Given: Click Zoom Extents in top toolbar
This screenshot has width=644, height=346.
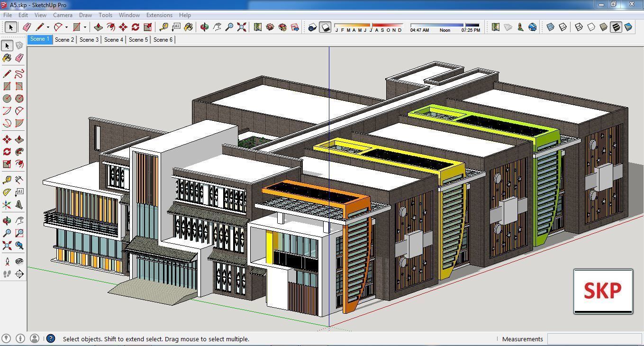Looking at the screenshot, I should pos(241,27).
